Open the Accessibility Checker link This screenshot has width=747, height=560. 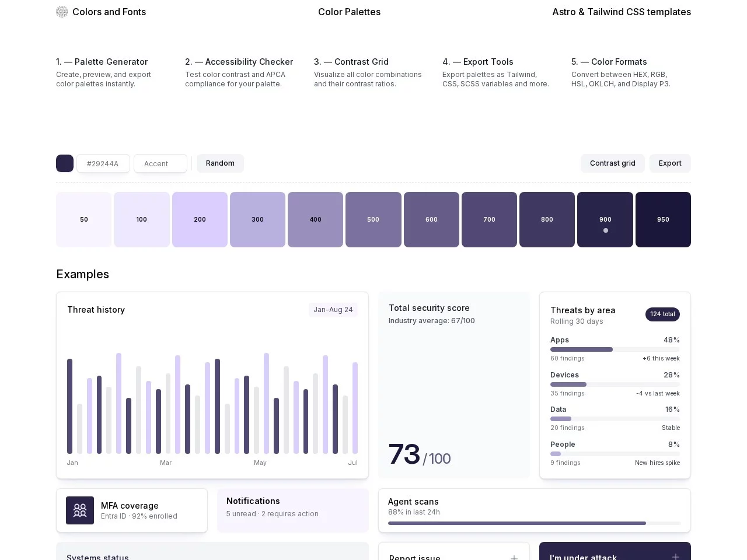(x=239, y=62)
